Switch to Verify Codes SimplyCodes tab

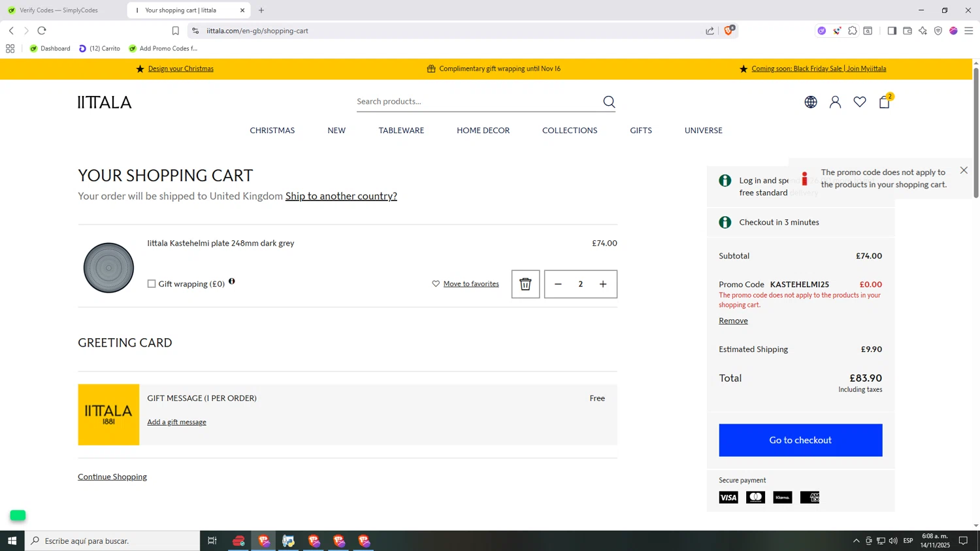[59, 10]
